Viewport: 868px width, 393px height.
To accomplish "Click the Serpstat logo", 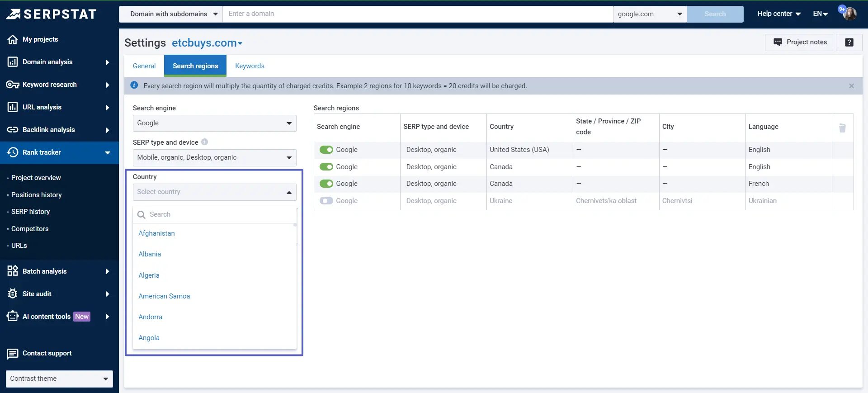I will point(51,14).
